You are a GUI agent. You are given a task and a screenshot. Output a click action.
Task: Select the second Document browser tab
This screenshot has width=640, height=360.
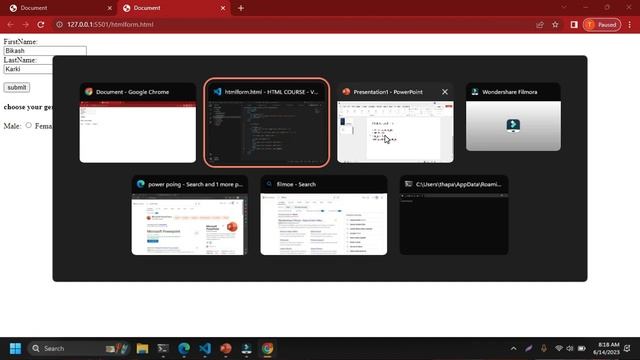[173, 8]
